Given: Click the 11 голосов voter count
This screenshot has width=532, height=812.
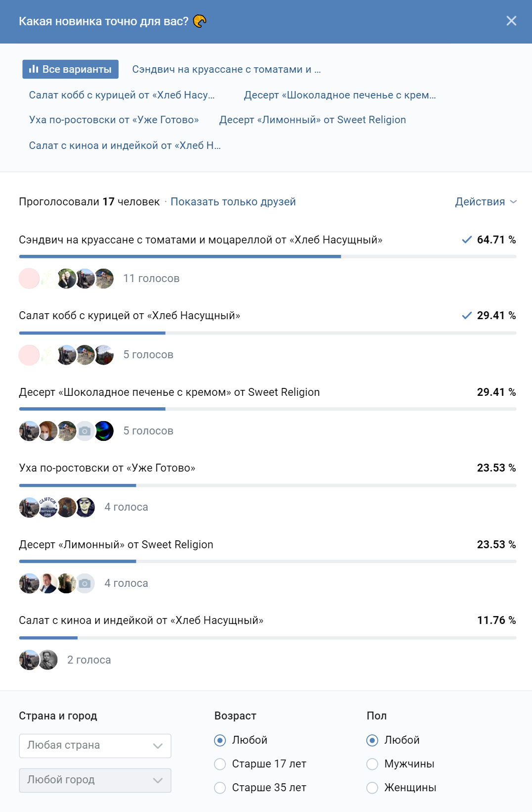Looking at the screenshot, I should coord(151,279).
